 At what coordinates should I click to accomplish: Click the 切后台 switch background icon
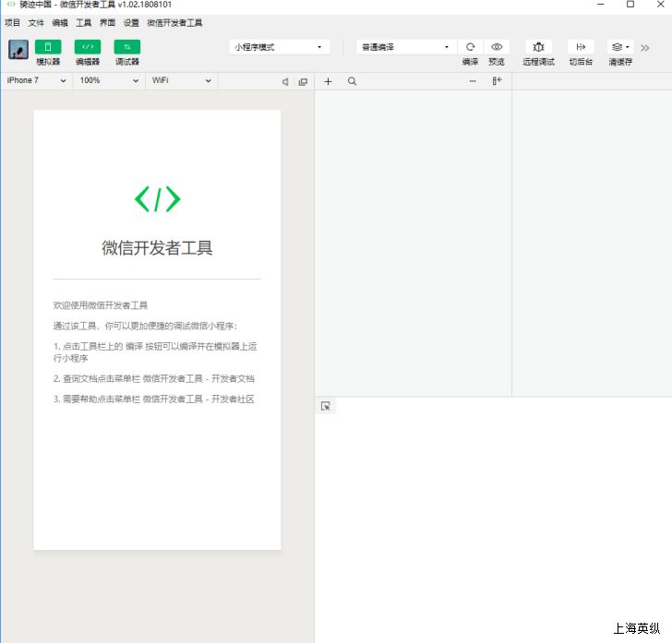tap(581, 47)
